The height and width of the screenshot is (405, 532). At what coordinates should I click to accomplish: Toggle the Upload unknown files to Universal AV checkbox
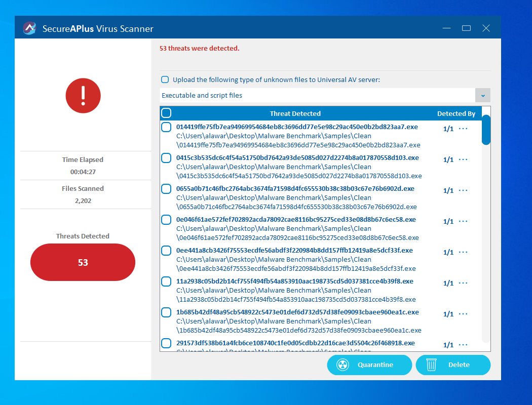pyautogui.click(x=165, y=79)
